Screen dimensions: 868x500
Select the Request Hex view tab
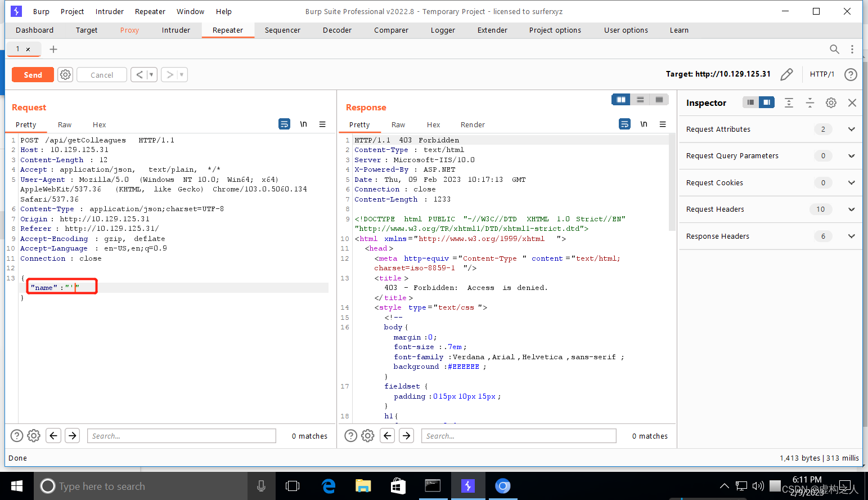coord(100,125)
